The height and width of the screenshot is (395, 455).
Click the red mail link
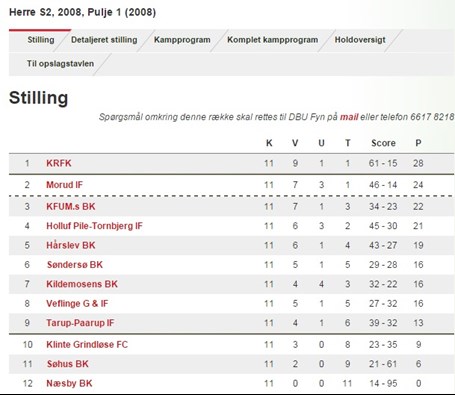click(x=349, y=117)
